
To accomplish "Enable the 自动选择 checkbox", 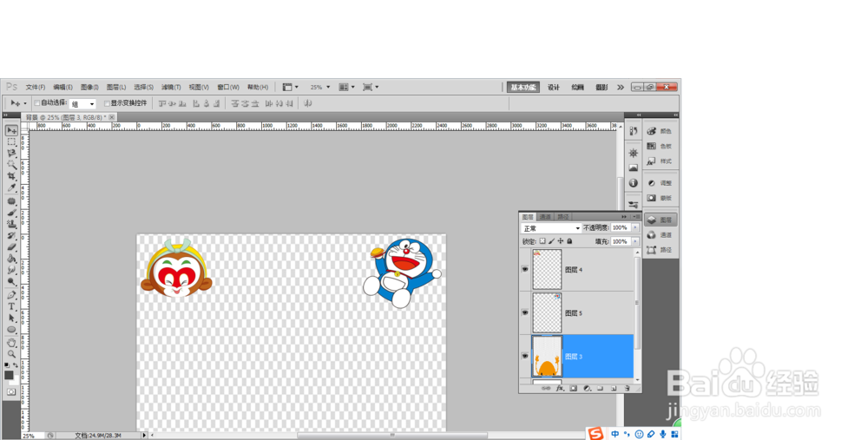I will click(x=37, y=103).
